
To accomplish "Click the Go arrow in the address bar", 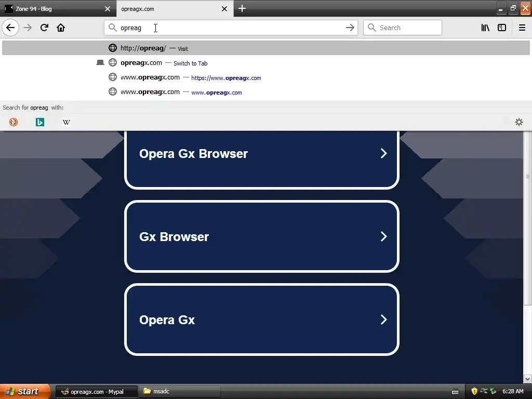I will tap(350, 28).
